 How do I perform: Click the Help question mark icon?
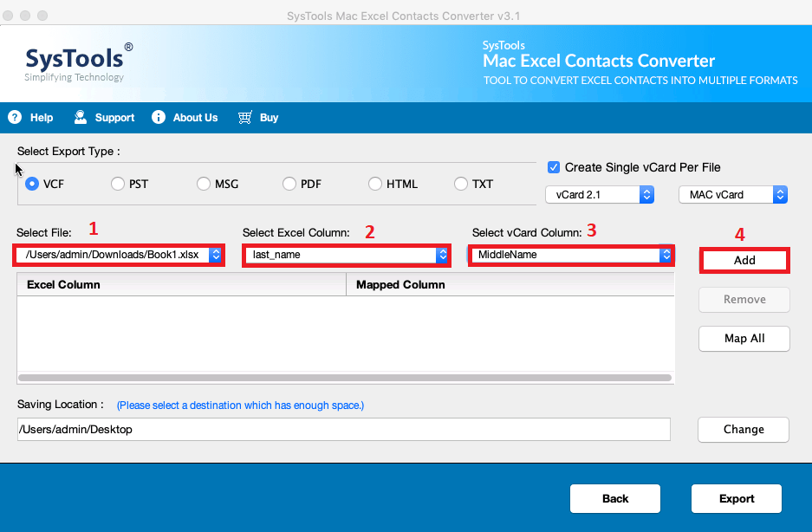[15, 117]
